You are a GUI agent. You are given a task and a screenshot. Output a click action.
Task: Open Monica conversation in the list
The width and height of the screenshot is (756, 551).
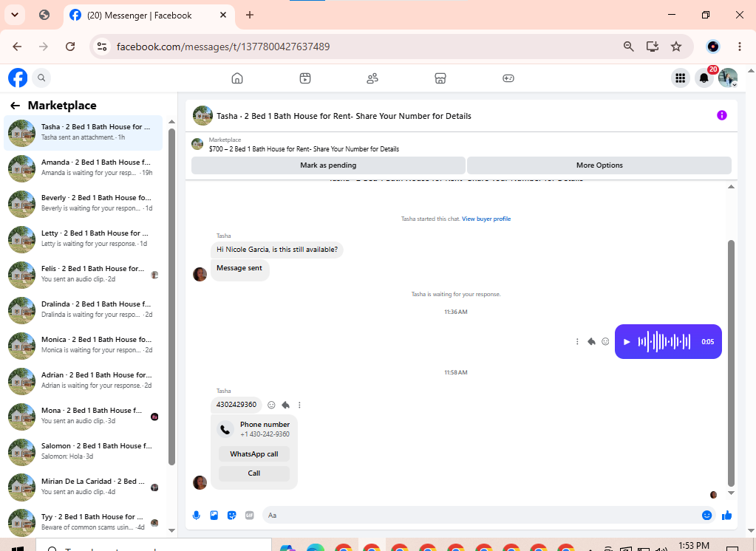click(83, 345)
